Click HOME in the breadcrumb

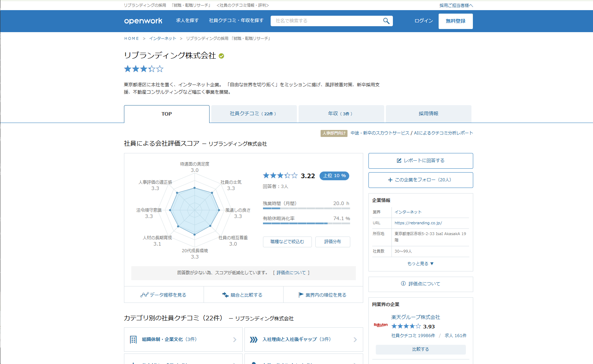click(x=131, y=38)
